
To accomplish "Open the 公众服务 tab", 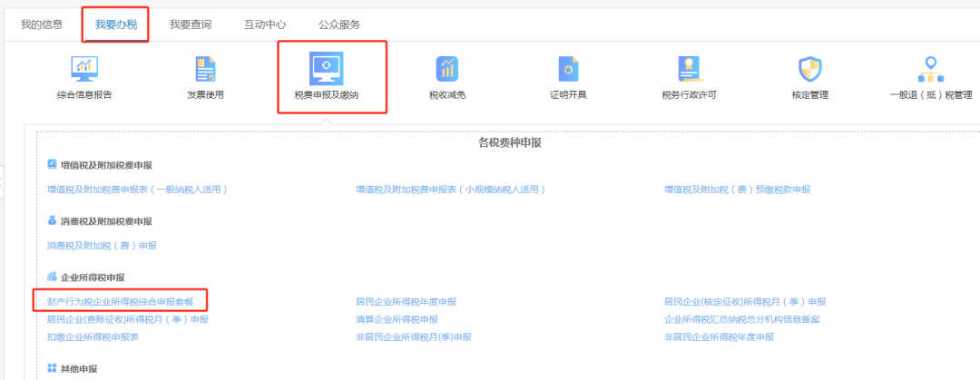I will coord(339,25).
